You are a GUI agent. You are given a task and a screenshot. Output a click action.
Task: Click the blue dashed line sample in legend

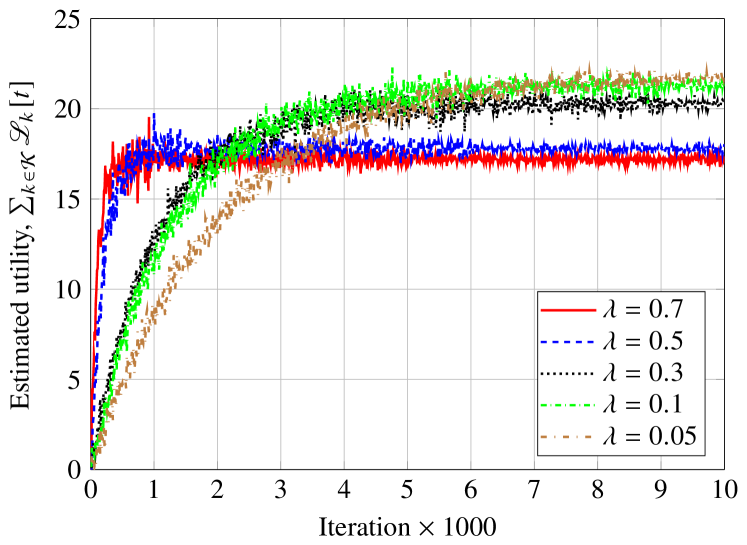click(x=568, y=342)
